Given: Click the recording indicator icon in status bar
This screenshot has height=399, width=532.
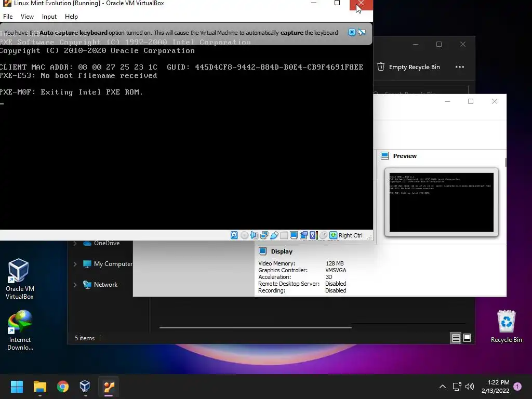Looking at the screenshot, I should pyautogui.click(x=304, y=235).
